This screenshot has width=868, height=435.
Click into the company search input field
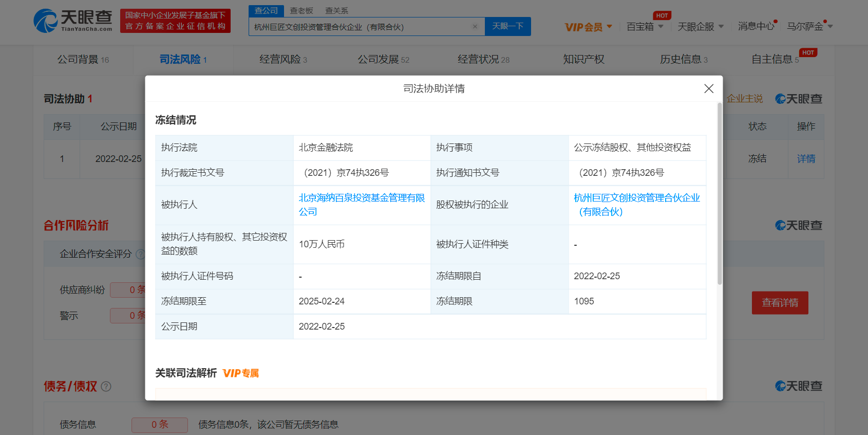point(360,27)
